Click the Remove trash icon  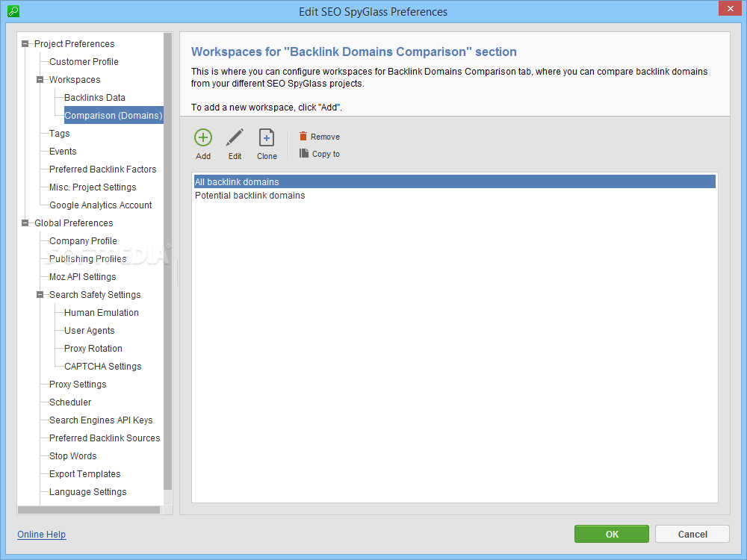tap(303, 136)
